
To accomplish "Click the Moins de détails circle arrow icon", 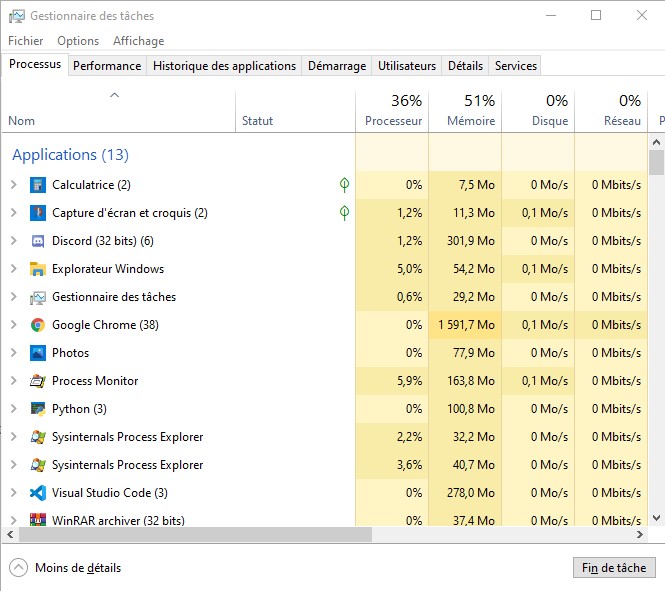I will (18, 568).
